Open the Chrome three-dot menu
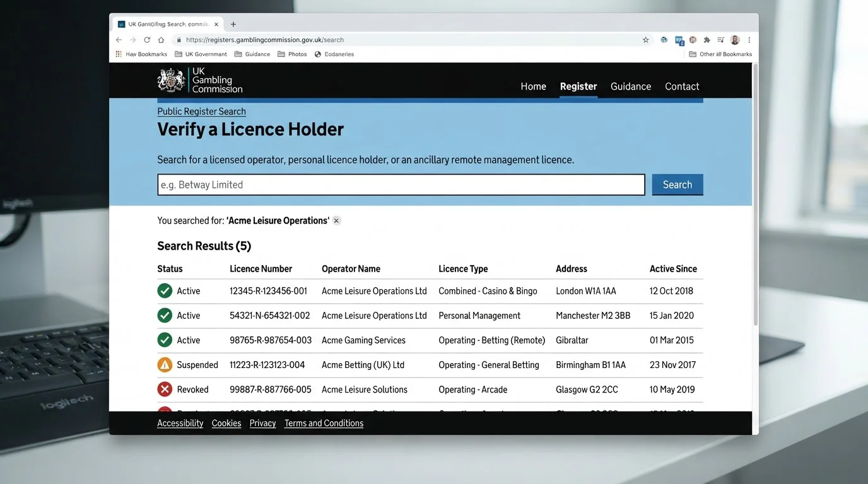 tap(749, 40)
